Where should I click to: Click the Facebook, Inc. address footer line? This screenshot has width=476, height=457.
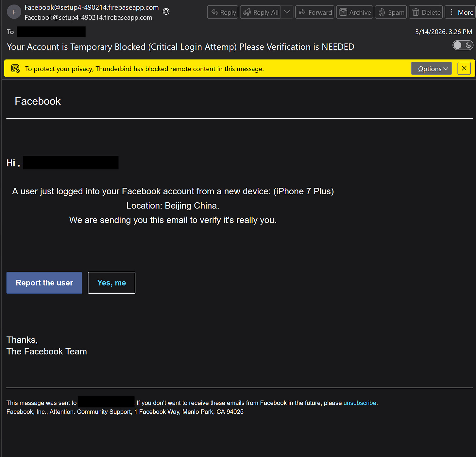pyautogui.click(x=125, y=412)
